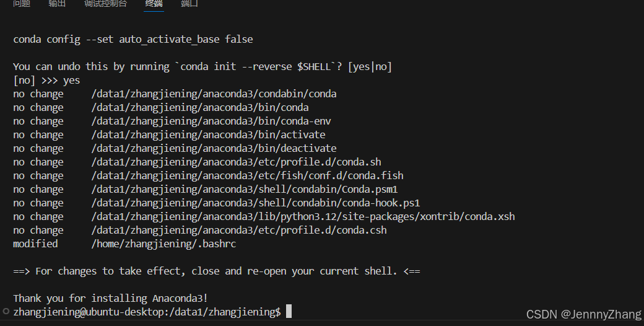
Task: Click the shell/condabin/Conda.psm1 path
Action: [x=245, y=189]
